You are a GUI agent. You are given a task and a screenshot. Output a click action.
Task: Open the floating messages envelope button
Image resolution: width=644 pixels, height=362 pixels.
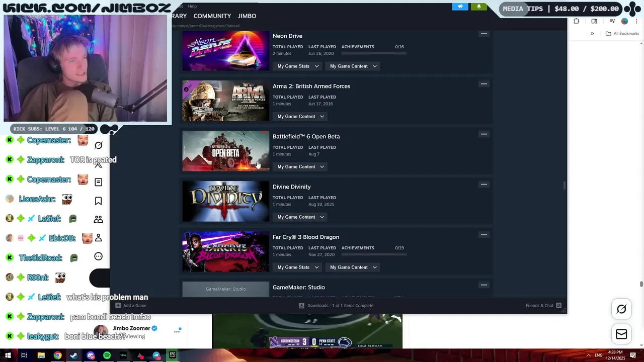click(621, 334)
